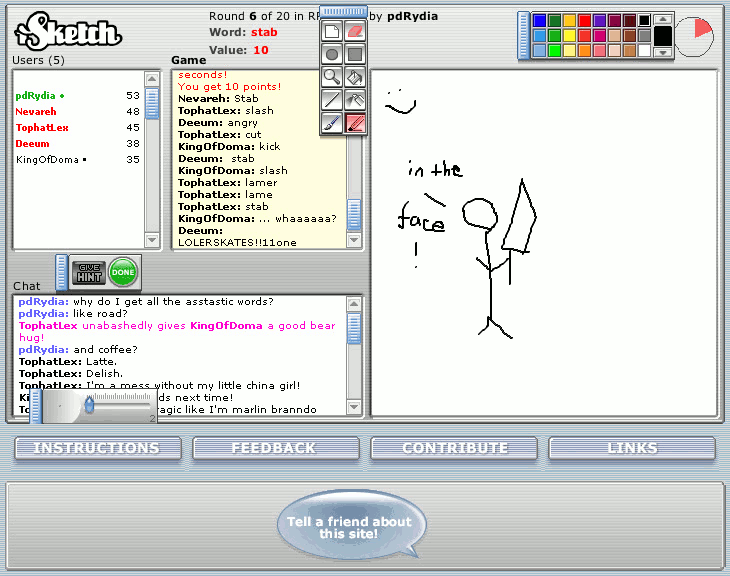Click the brush size slider knob

[x=89, y=405]
